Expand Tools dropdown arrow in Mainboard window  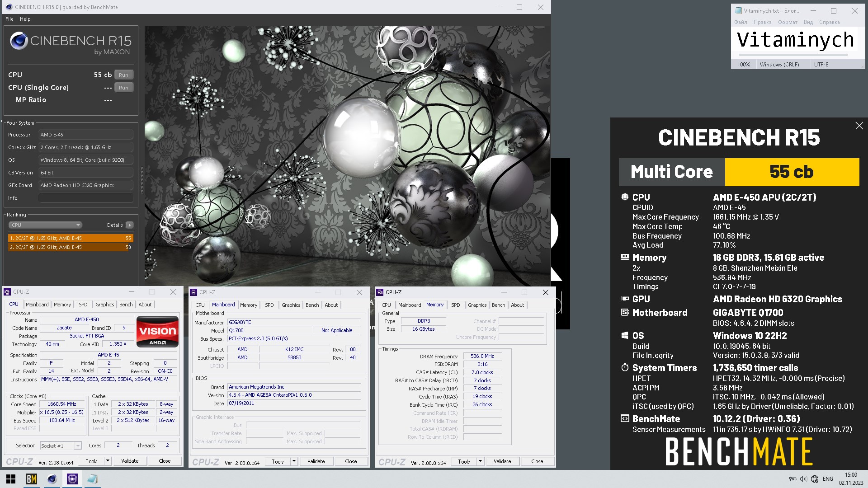coord(294,462)
